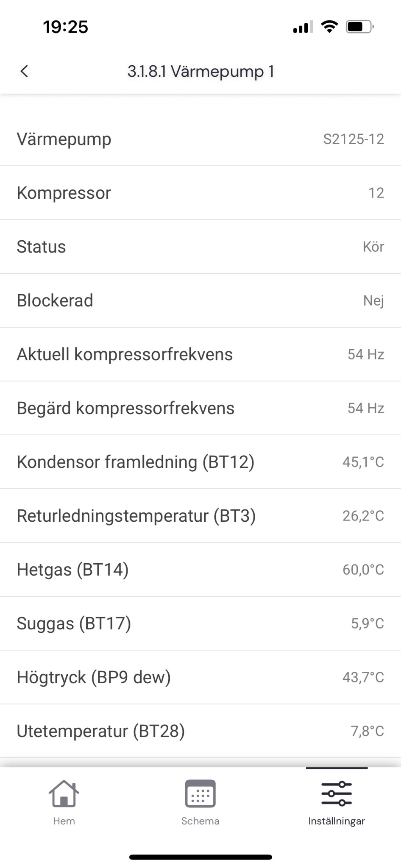Image resolution: width=401 pixels, height=868 pixels.
Task: Tap the back chevron arrow
Action: pyautogui.click(x=24, y=71)
